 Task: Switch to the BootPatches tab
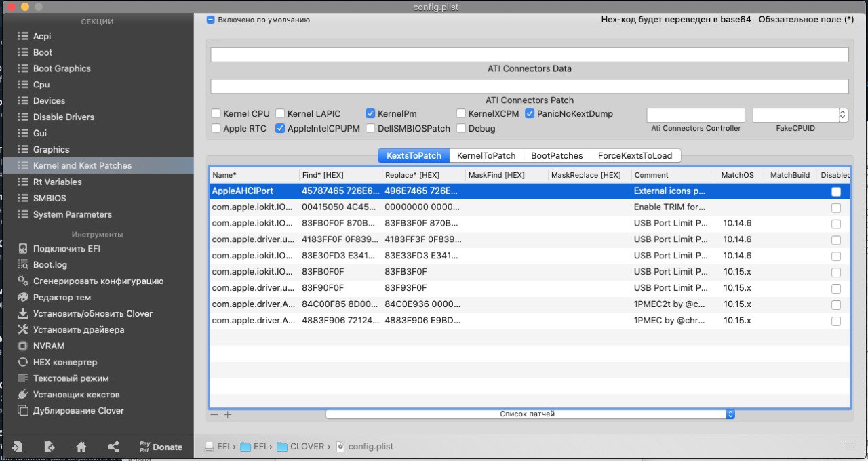557,155
